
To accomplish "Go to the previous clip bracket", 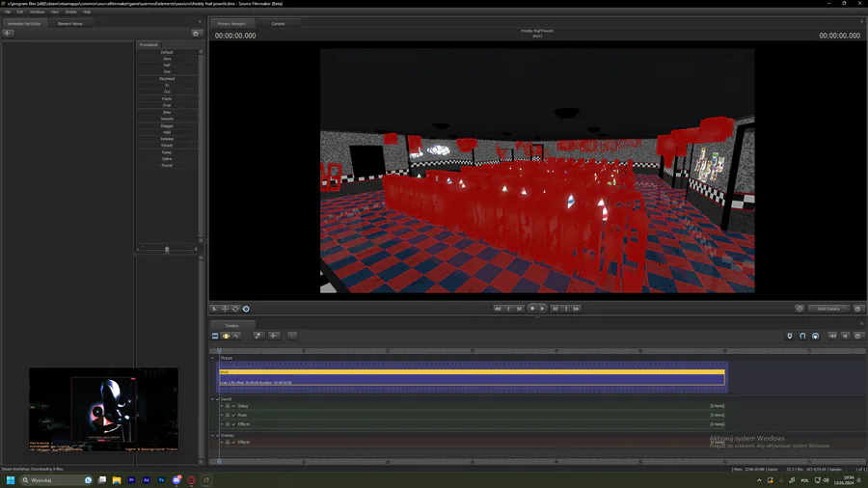I will 508,309.
